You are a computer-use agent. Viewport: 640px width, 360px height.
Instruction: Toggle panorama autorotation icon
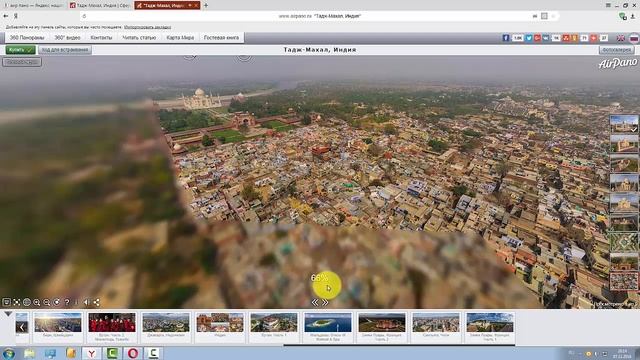click(57, 302)
